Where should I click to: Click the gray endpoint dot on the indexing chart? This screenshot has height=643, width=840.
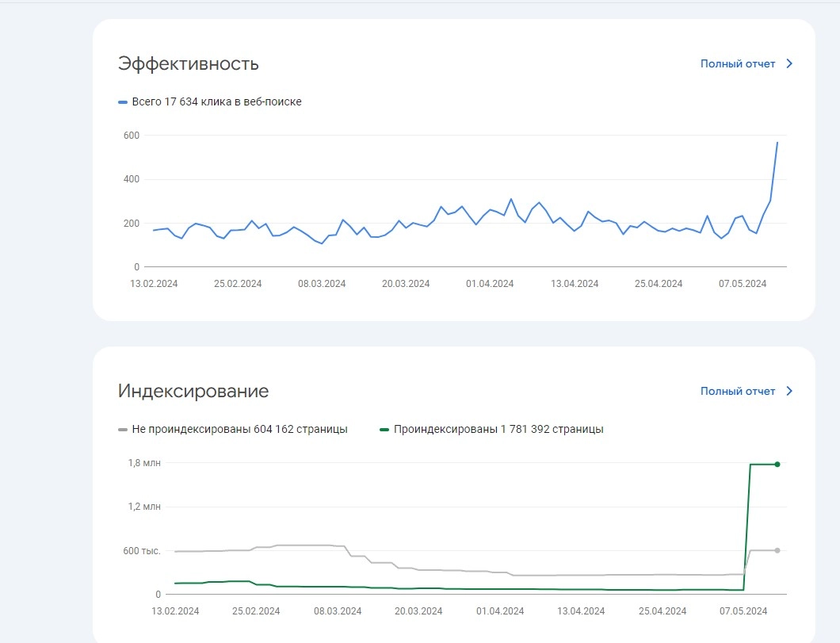[x=777, y=550]
